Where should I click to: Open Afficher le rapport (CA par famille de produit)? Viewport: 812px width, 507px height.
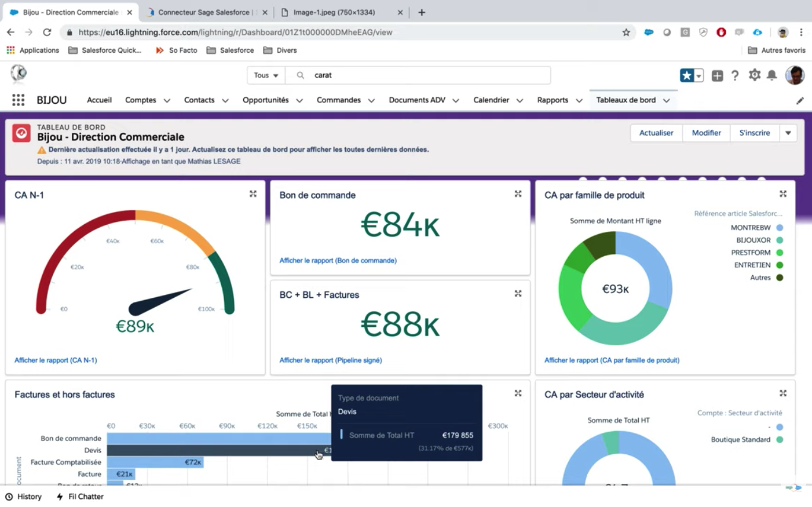pyautogui.click(x=612, y=360)
